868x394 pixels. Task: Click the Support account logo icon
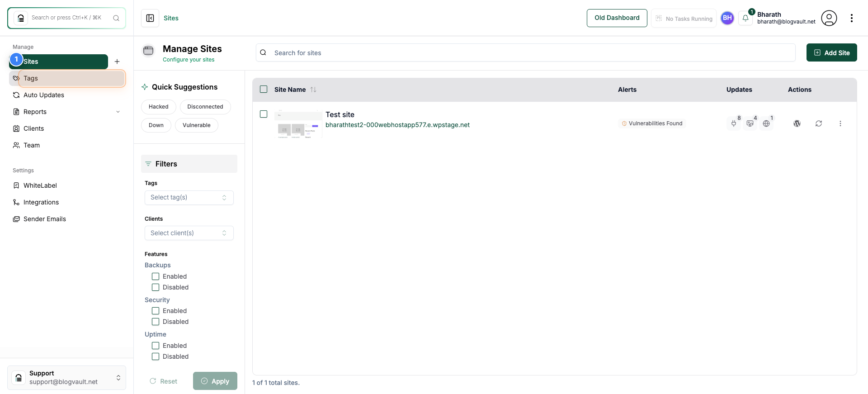pyautogui.click(x=19, y=378)
